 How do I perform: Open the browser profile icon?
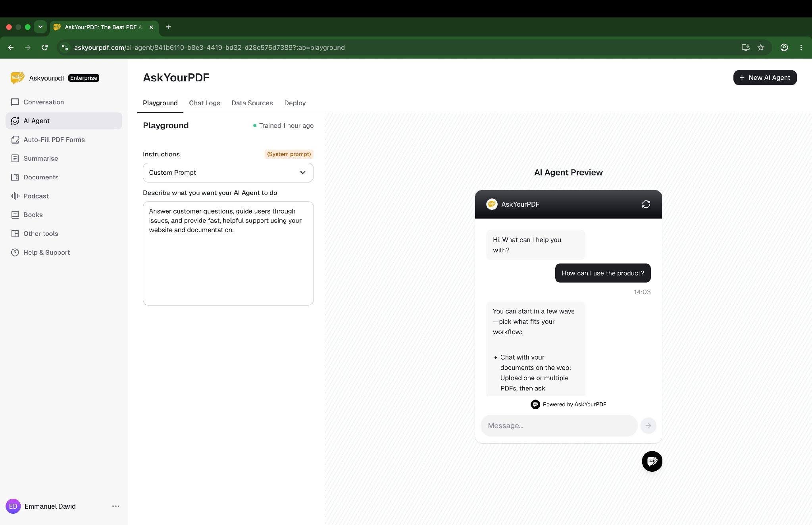[784, 48]
